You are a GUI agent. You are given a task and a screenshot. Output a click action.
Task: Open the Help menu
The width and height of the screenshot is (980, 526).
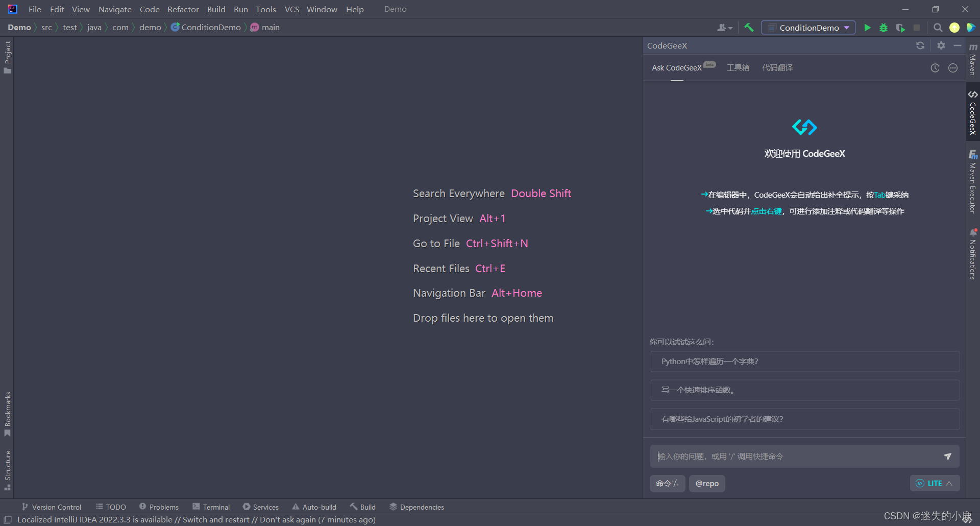tap(355, 9)
